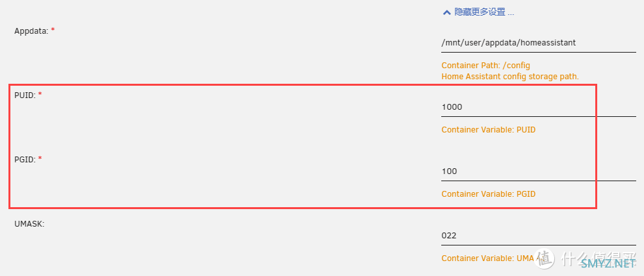This screenshot has height=276, width=644.
Task: Click the red asterisk next to PGID
Action: pyautogui.click(x=40, y=158)
